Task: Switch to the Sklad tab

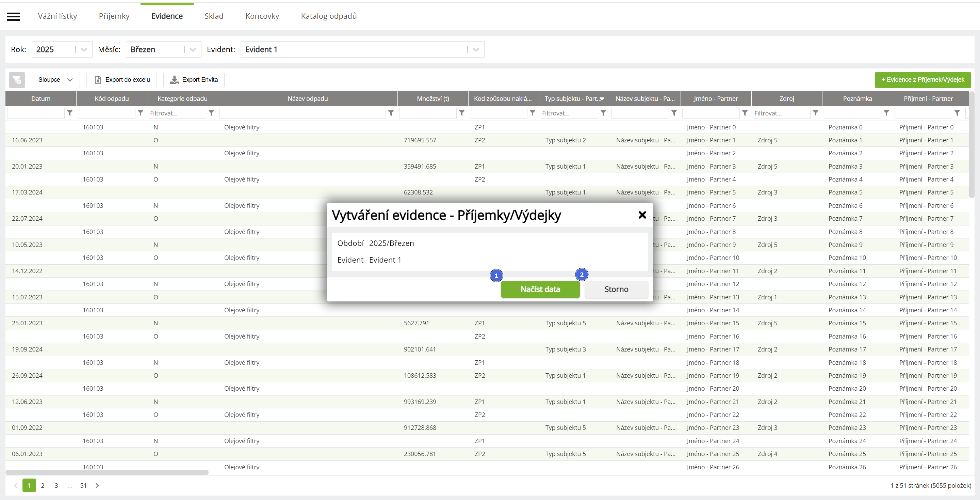Action: 214,16
